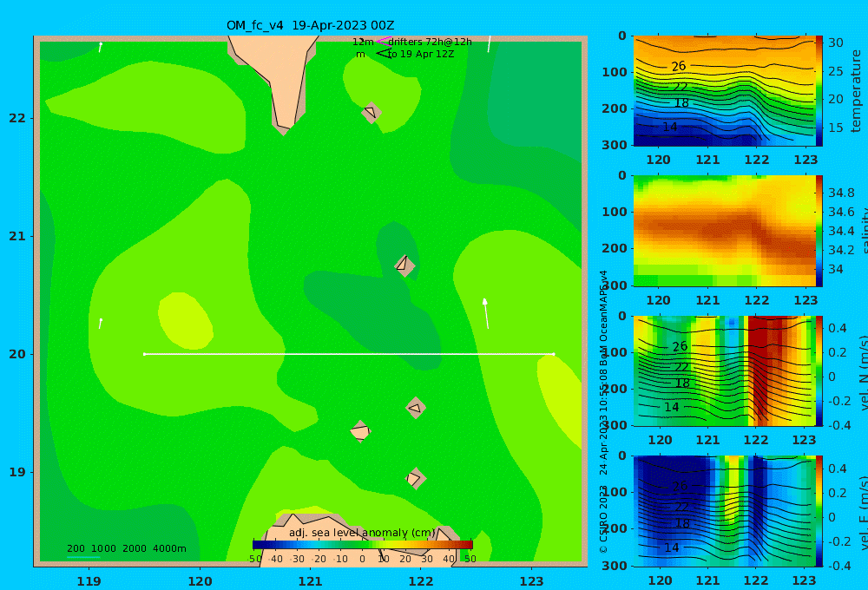This screenshot has width=868, height=590.
Task: Click the longitude label 121 under the map
Action: click(x=310, y=581)
